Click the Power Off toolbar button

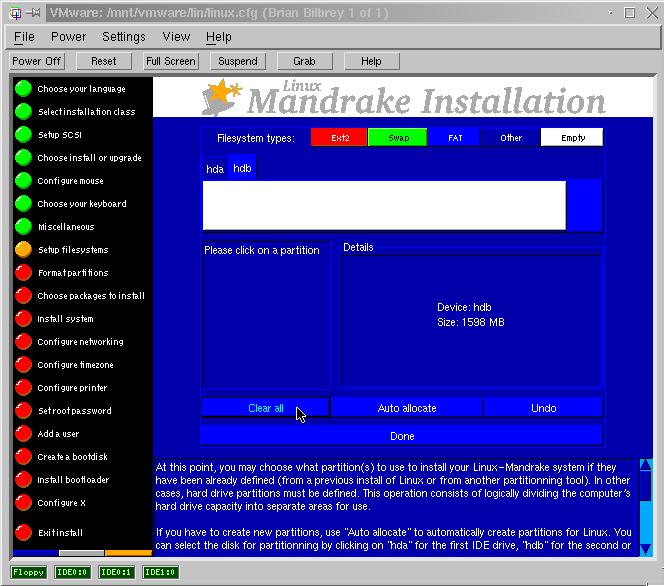[x=37, y=61]
